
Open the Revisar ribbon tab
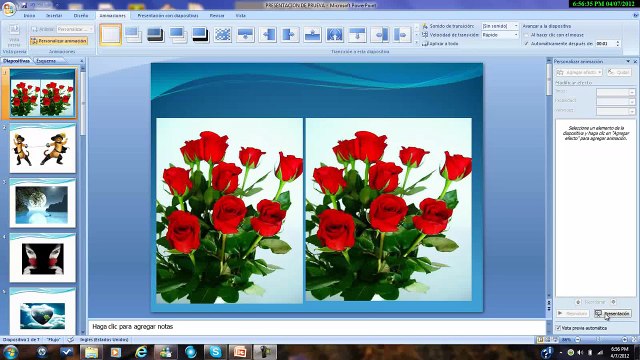tap(217, 16)
